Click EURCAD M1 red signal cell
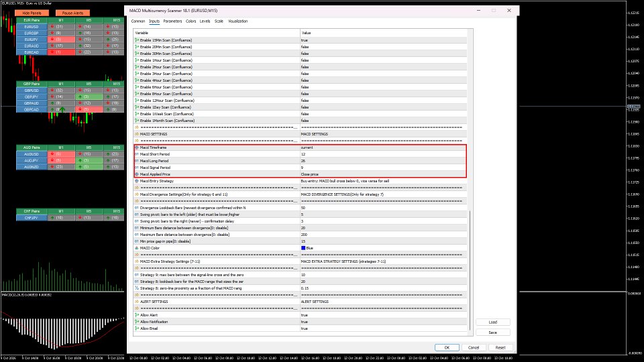This screenshot has width=644, height=362. 61,52
